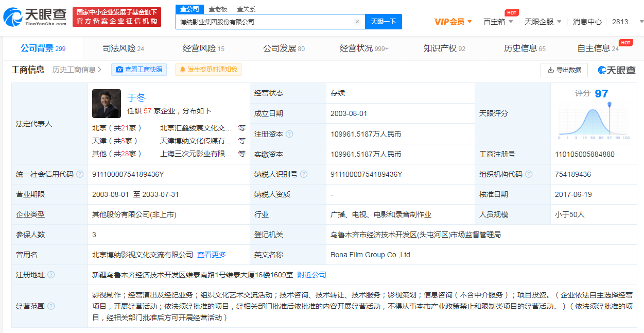Select the 查公司 search tab
The image size is (644, 333).
189,9
